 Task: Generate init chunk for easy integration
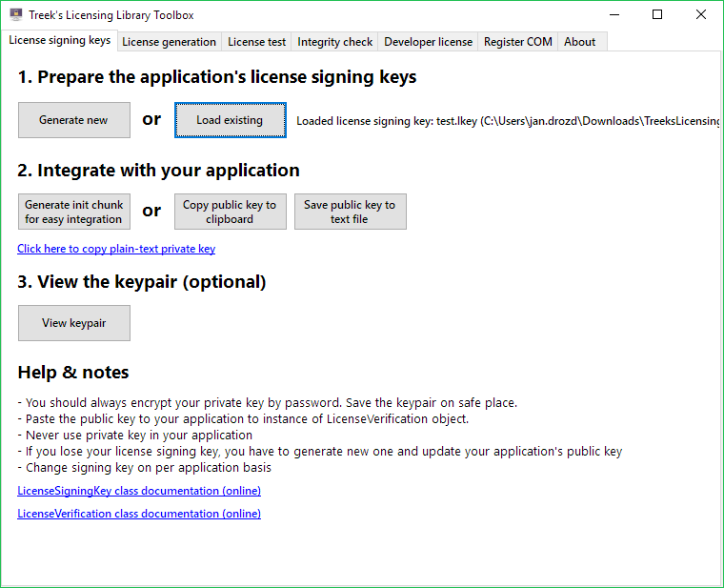point(74,212)
